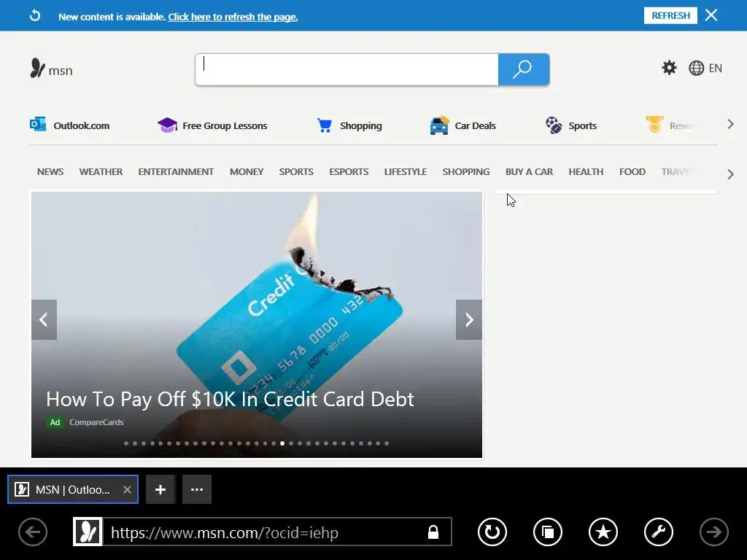
Task: Select SPORTS in the category navigation bar
Action: 296,172
